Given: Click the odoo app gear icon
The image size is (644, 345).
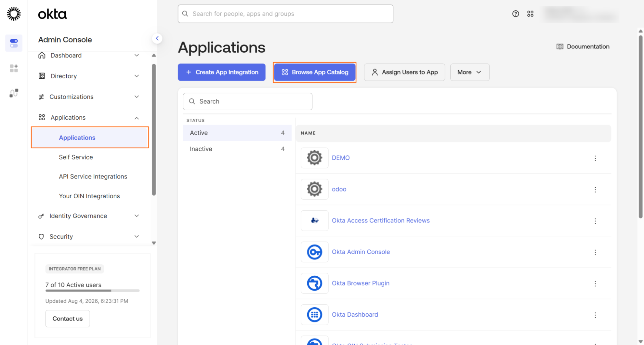Looking at the screenshot, I should (x=314, y=189).
